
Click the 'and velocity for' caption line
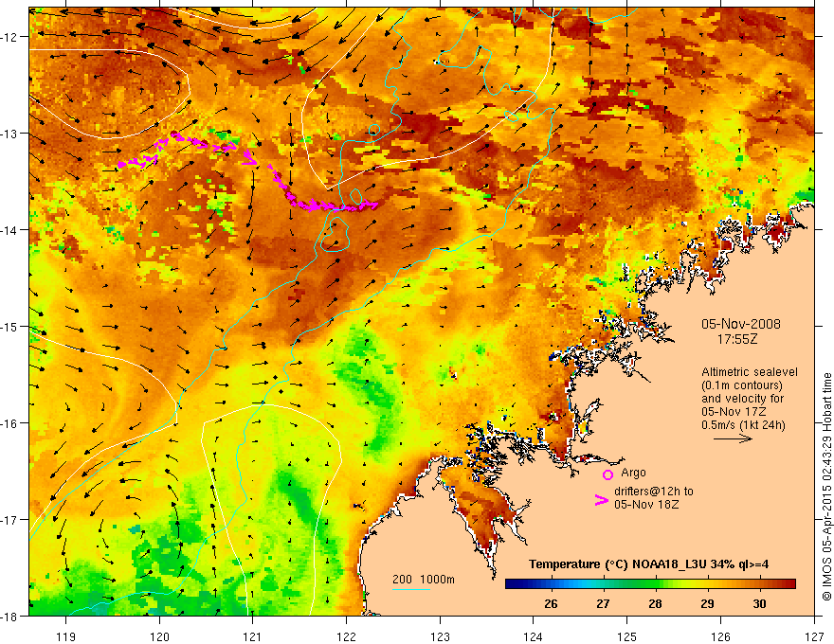742,399
